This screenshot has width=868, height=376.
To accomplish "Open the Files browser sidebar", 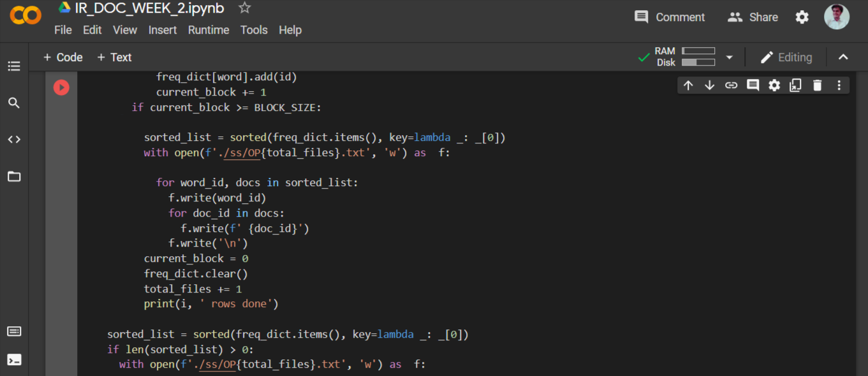I will pyautogui.click(x=14, y=177).
